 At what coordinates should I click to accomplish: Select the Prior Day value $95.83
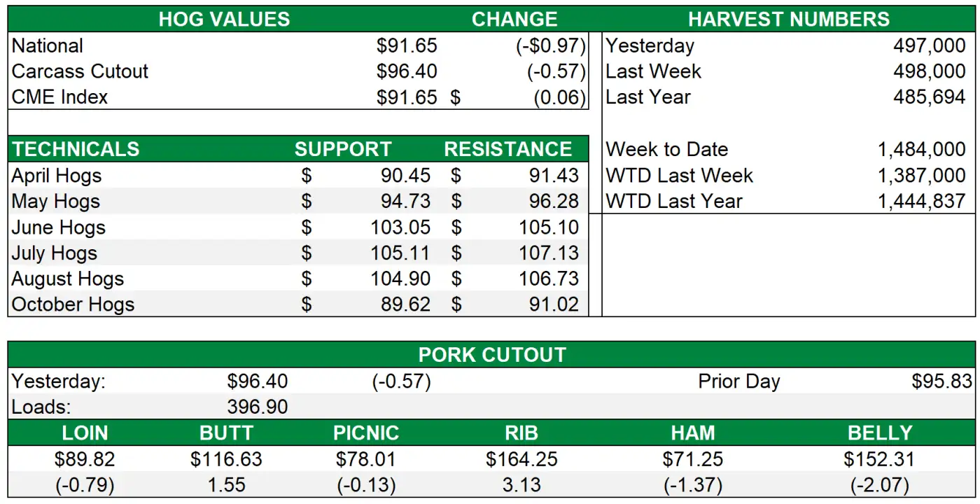pyautogui.click(x=941, y=381)
